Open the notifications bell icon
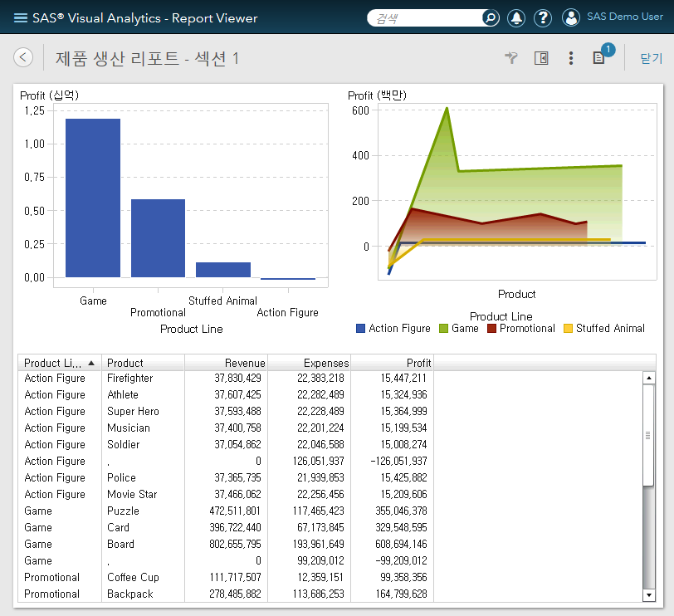 [x=516, y=17]
